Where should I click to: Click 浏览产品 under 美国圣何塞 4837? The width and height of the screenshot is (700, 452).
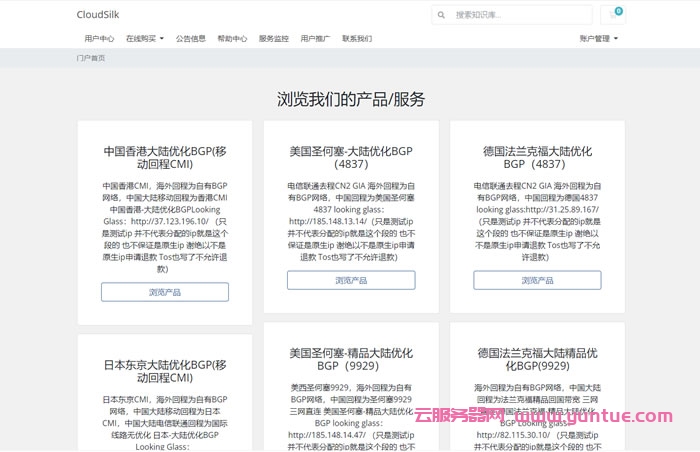coord(351,280)
